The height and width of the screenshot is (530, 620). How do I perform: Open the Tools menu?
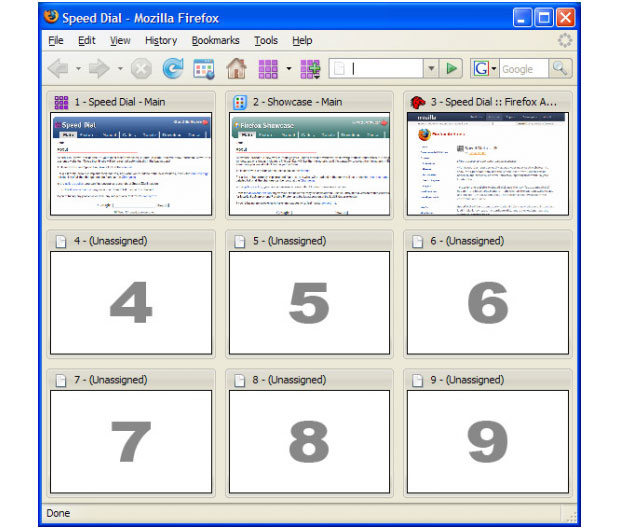266,40
